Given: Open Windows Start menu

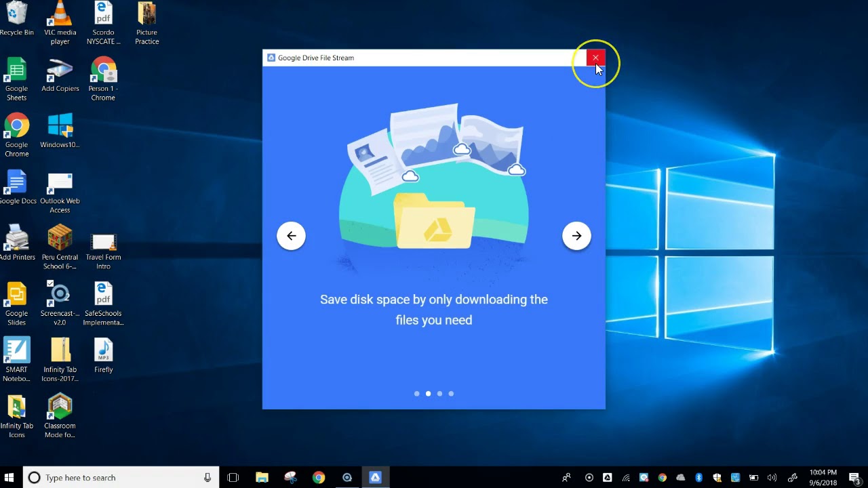Looking at the screenshot, I should click(9, 478).
